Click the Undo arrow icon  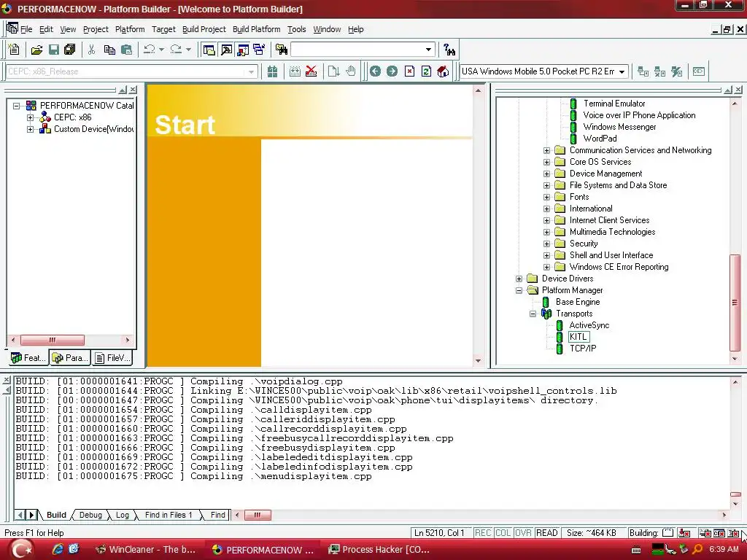[149, 50]
